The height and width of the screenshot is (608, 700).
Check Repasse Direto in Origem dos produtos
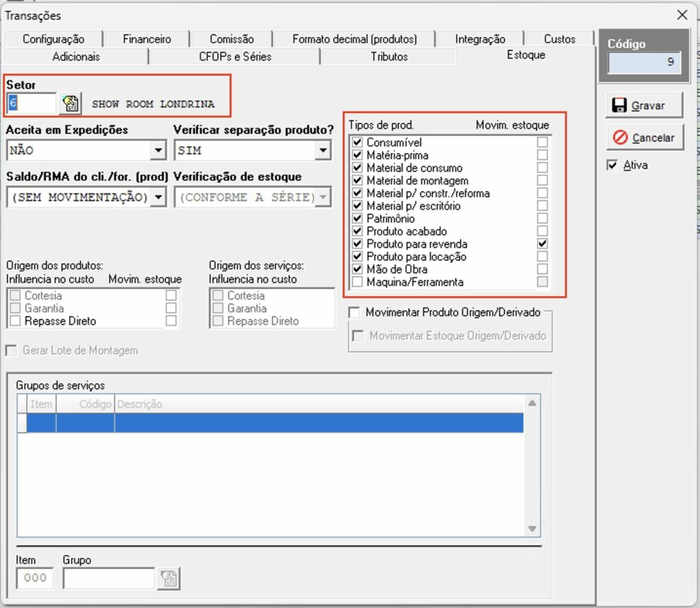(x=15, y=321)
